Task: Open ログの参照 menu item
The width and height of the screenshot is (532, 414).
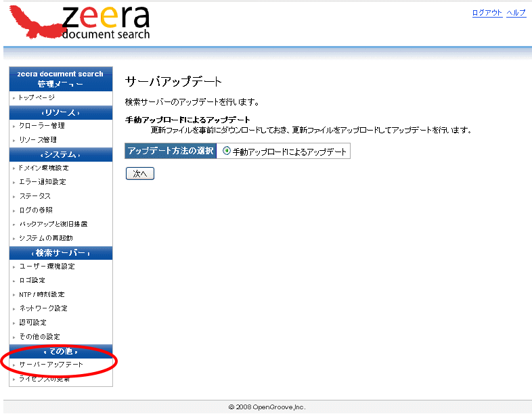Action: point(36,210)
